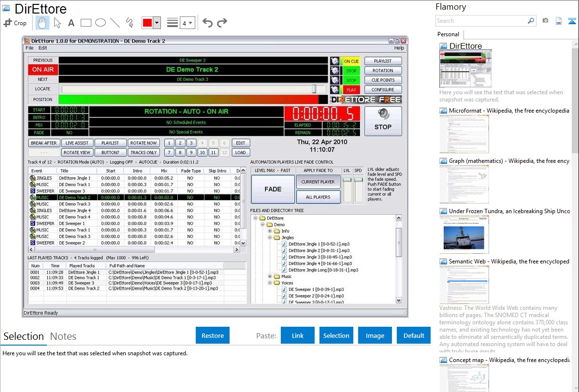This screenshot has height=392, width=579.
Task: Toggle TRACKS ONLY button
Action: [143, 153]
